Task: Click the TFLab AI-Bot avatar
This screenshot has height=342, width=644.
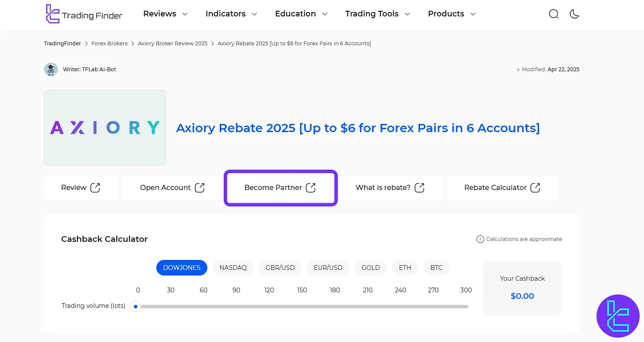Action: coord(51,70)
